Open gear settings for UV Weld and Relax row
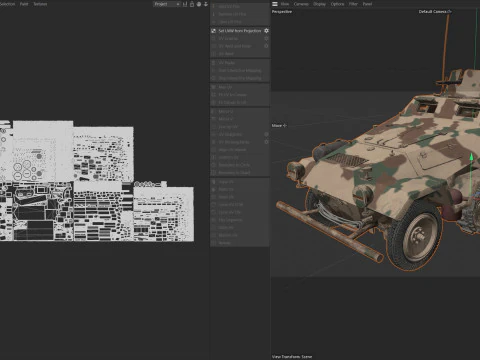Viewport: 480px width, 360px height. 266,46
